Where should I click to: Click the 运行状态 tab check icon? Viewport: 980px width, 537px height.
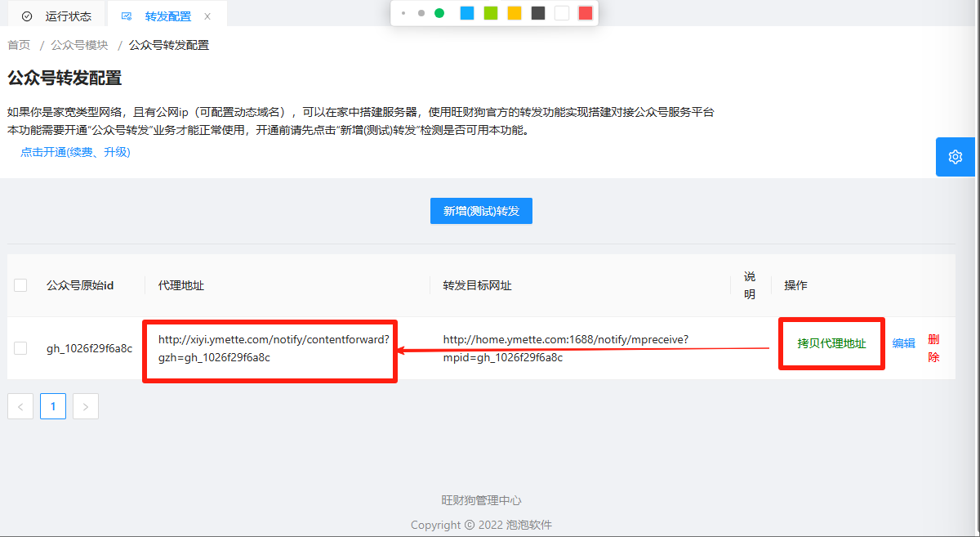point(27,16)
